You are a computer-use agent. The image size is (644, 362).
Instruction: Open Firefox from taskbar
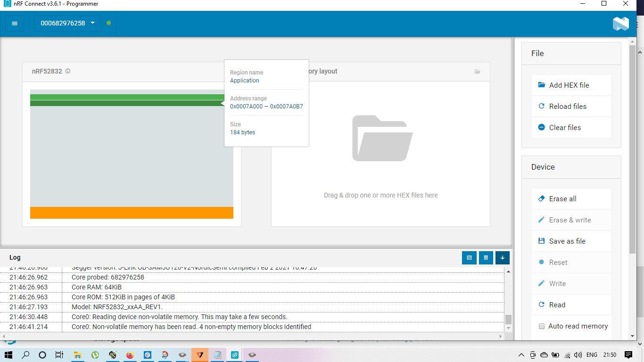pyautogui.click(x=130, y=355)
